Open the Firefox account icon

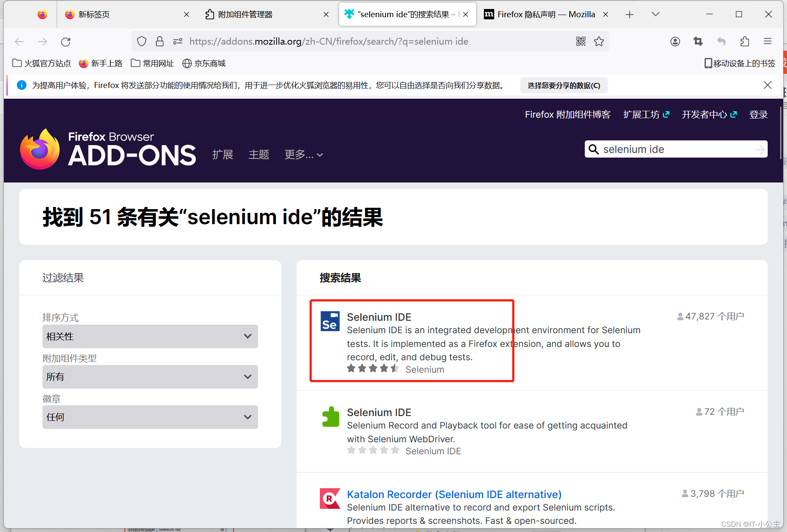(x=675, y=41)
